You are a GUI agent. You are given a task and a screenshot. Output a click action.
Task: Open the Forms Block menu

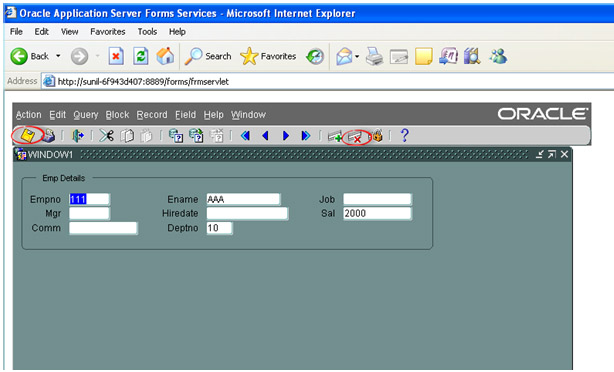[x=117, y=115]
